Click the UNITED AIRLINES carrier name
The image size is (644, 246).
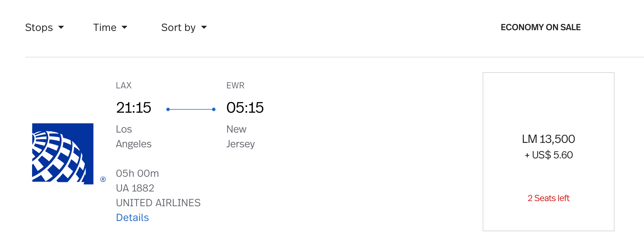click(x=158, y=203)
